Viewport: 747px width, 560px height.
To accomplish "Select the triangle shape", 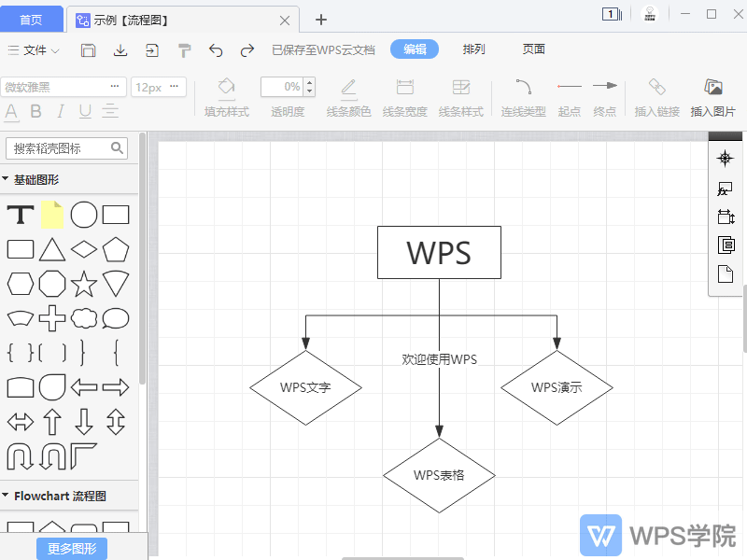I will pos(52,249).
